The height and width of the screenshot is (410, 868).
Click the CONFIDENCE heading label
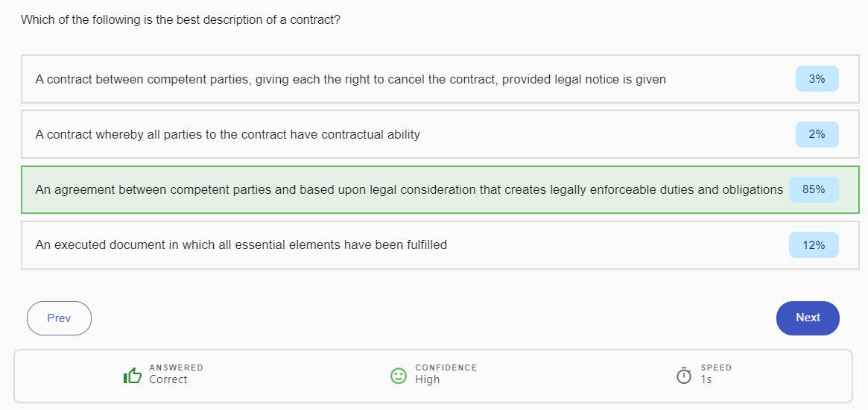446,368
